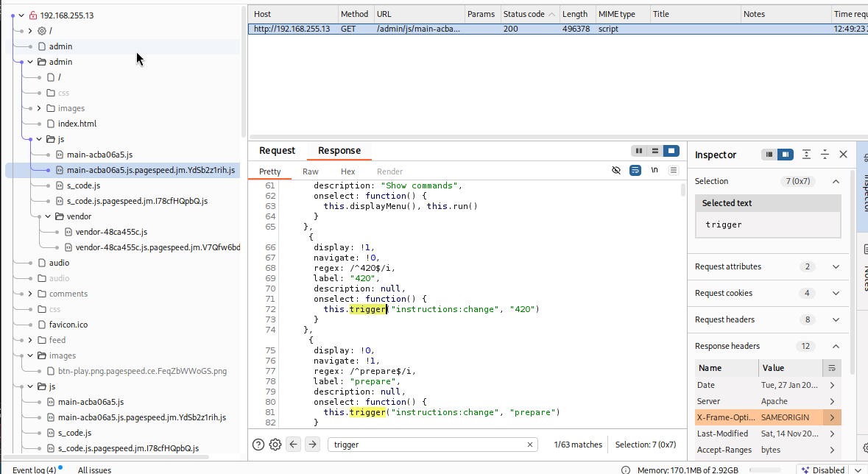Image resolution: width=868 pixels, height=474 pixels.
Task: Expand the Request cookies section
Action: [836, 293]
